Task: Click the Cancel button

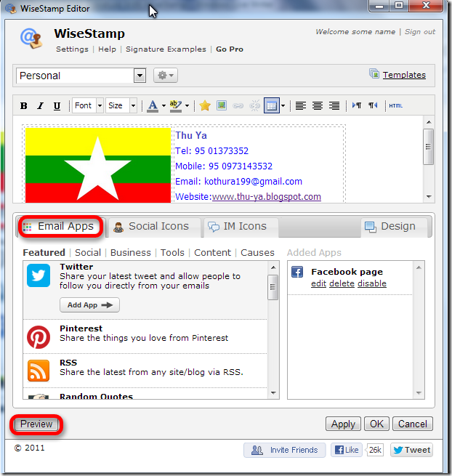Action: [x=413, y=424]
